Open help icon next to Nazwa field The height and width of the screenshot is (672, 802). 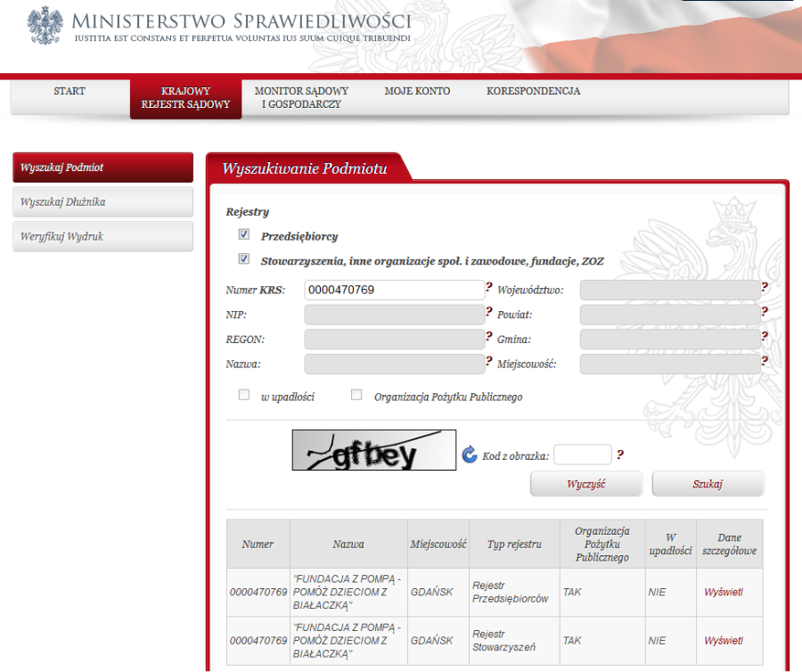pyautogui.click(x=489, y=361)
